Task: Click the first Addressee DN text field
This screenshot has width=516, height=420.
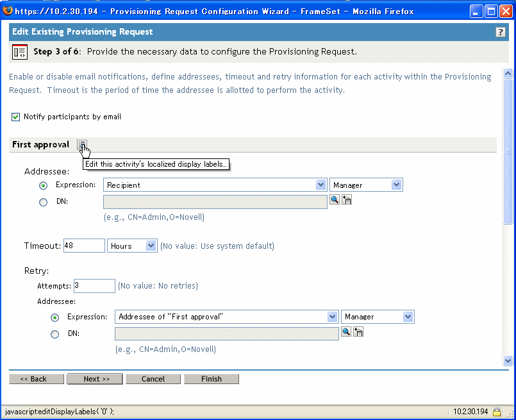Action: (215, 202)
